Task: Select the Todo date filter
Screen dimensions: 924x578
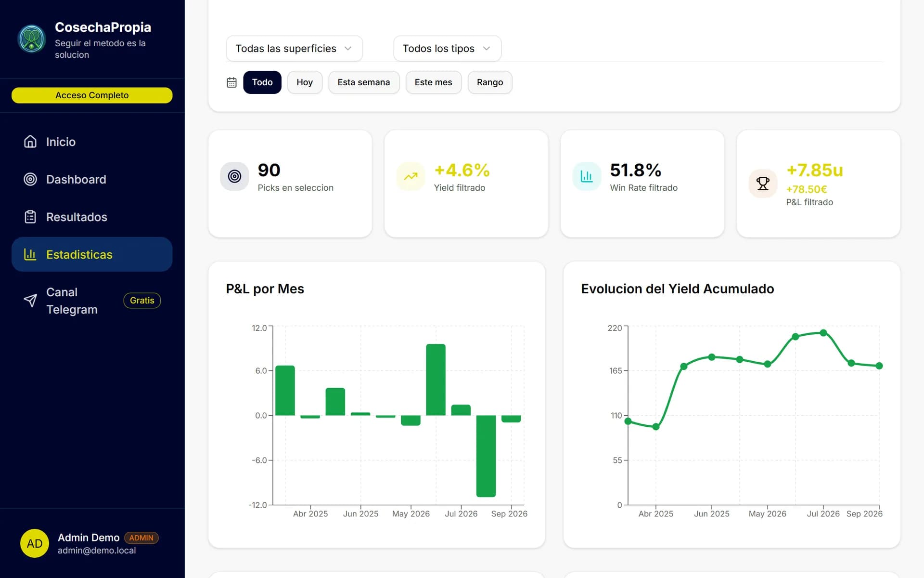Action: [262, 82]
